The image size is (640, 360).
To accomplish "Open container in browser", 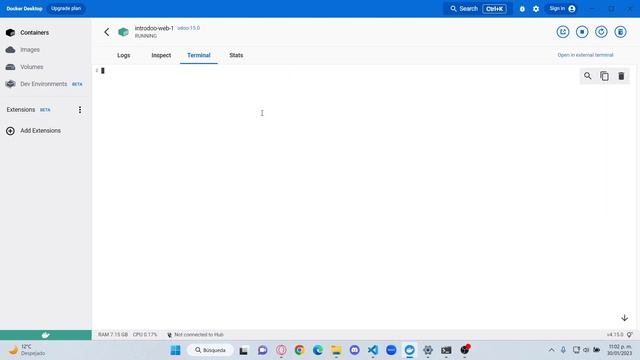I will point(563,32).
